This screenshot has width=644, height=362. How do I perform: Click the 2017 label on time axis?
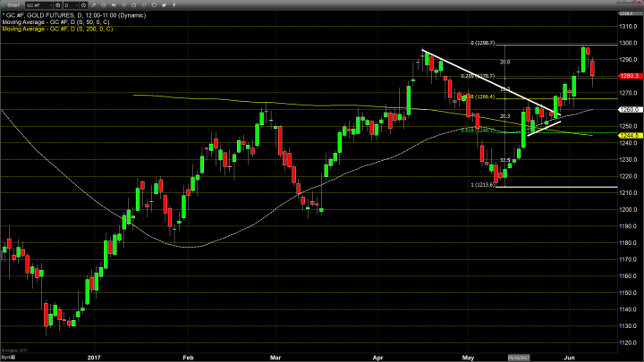point(94,358)
